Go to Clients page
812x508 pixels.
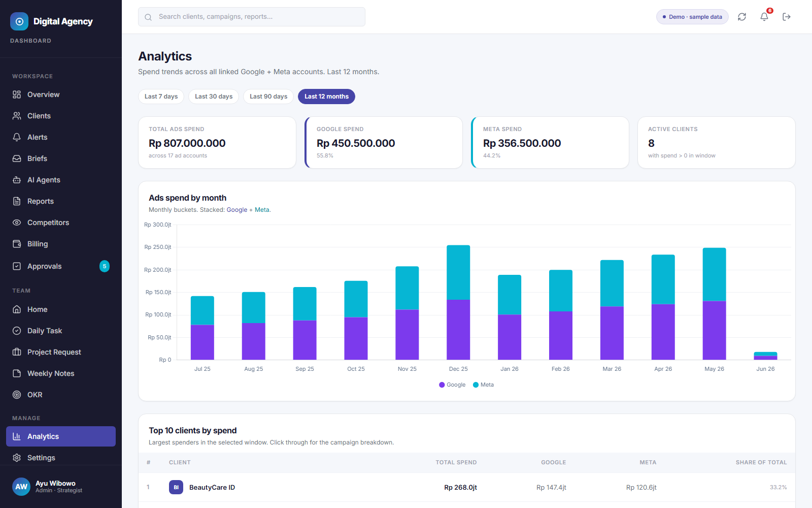coord(61,116)
